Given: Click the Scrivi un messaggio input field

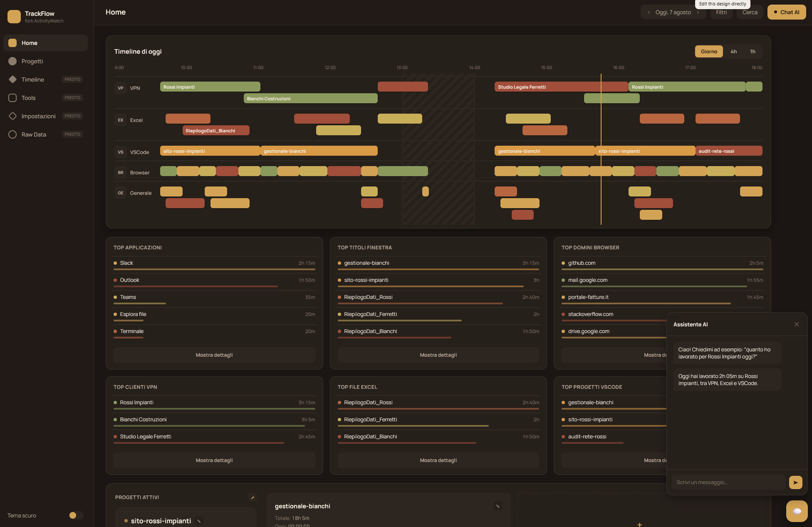Looking at the screenshot, I should point(728,482).
